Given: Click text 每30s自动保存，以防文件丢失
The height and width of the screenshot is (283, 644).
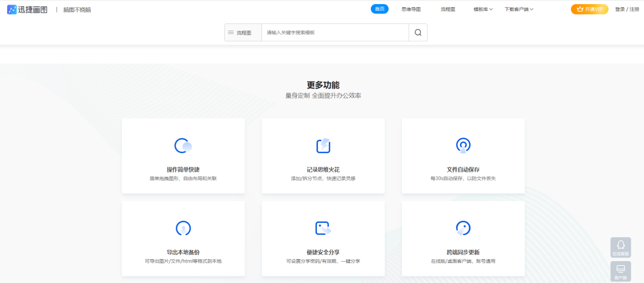Looking at the screenshot, I should (463, 179).
